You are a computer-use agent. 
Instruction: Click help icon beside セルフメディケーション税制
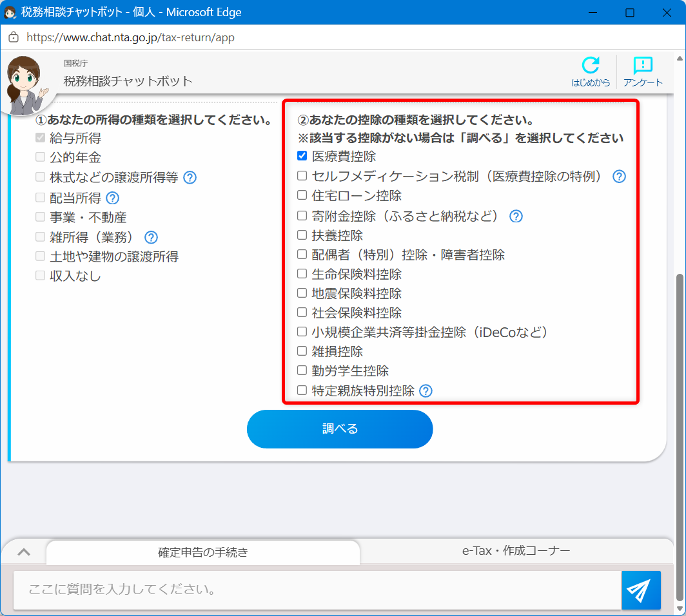tap(619, 176)
